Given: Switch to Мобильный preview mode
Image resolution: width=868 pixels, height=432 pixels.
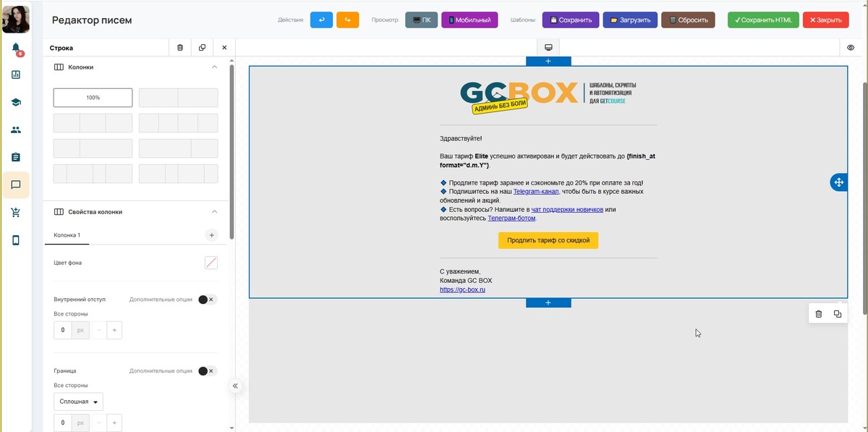Looking at the screenshot, I should [469, 20].
